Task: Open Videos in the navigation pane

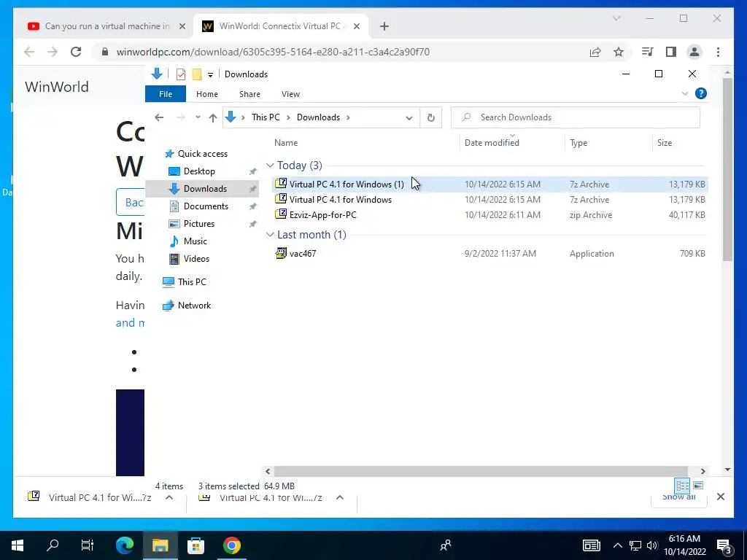Action: click(196, 259)
